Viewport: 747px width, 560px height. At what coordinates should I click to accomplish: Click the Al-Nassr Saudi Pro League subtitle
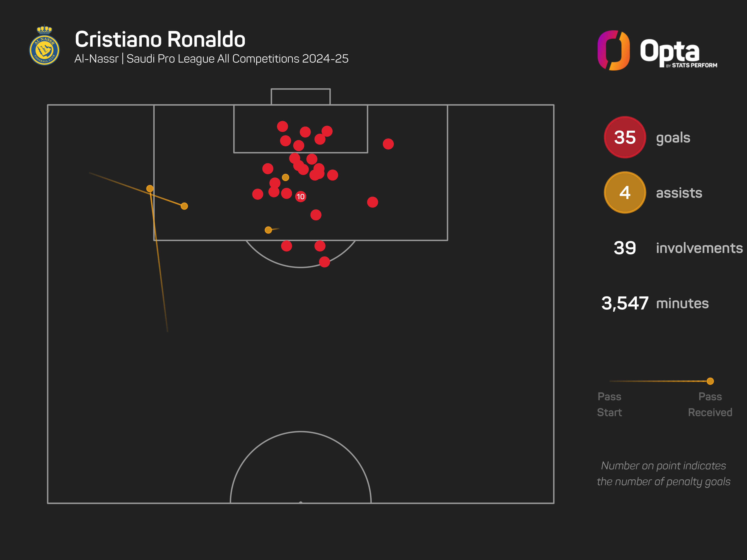(211, 59)
